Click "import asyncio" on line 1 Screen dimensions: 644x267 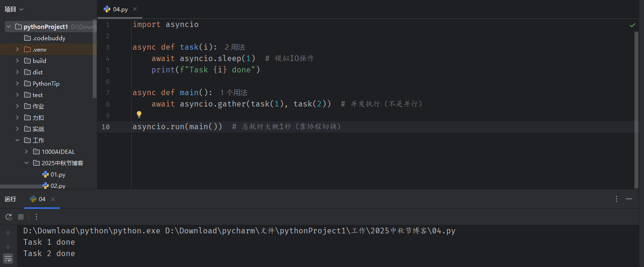coord(166,25)
